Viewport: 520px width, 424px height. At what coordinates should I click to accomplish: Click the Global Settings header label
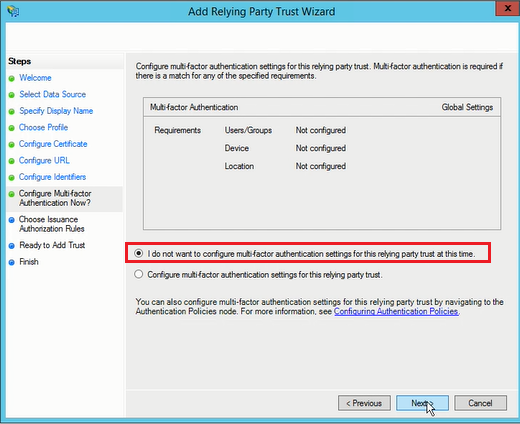point(467,107)
